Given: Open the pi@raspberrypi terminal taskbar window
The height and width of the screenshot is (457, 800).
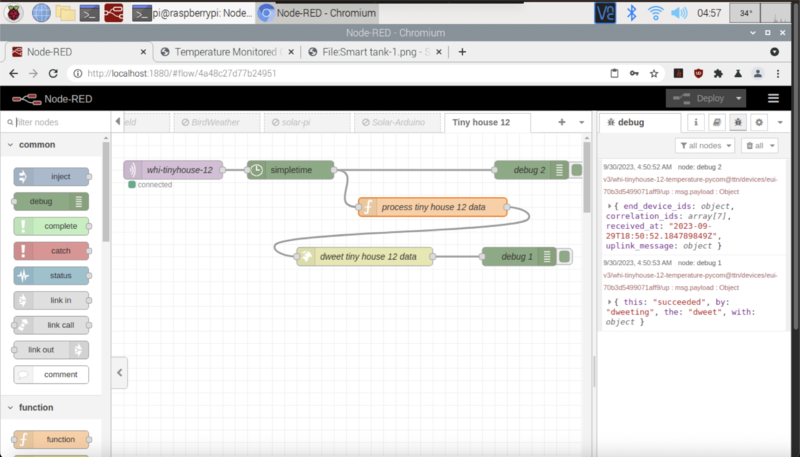Looking at the screenshot, I should tap(193, 13).
